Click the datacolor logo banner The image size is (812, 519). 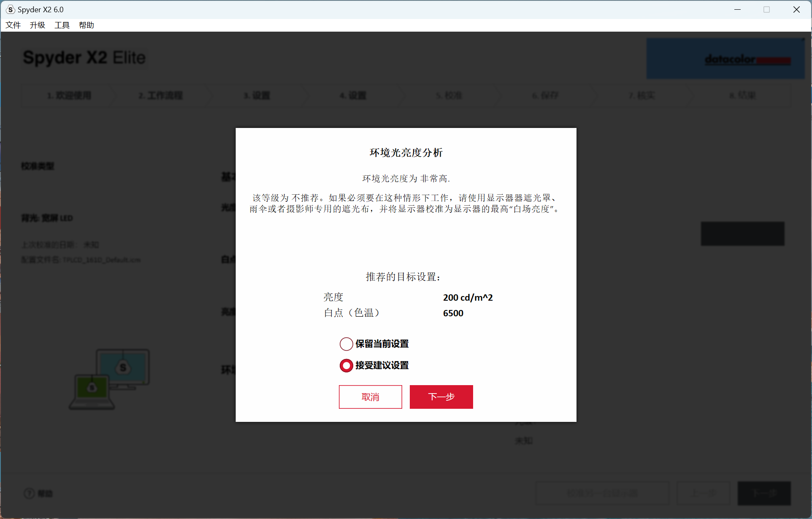pos(725,58)
